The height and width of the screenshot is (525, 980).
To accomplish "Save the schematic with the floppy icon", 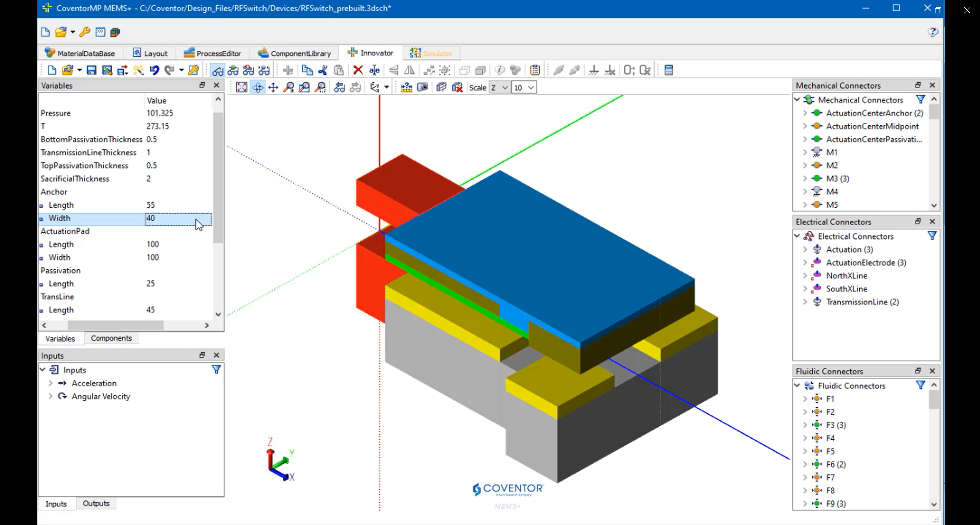I will 92,70.
